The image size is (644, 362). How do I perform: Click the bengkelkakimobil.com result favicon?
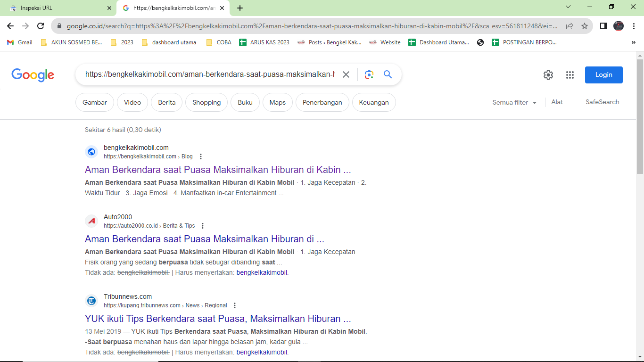coord(91,152)
